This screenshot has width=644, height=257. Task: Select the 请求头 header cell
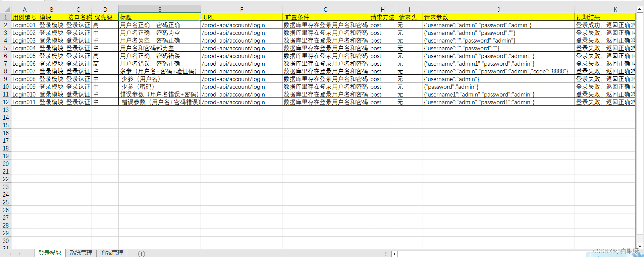click(x=409, y=17)
